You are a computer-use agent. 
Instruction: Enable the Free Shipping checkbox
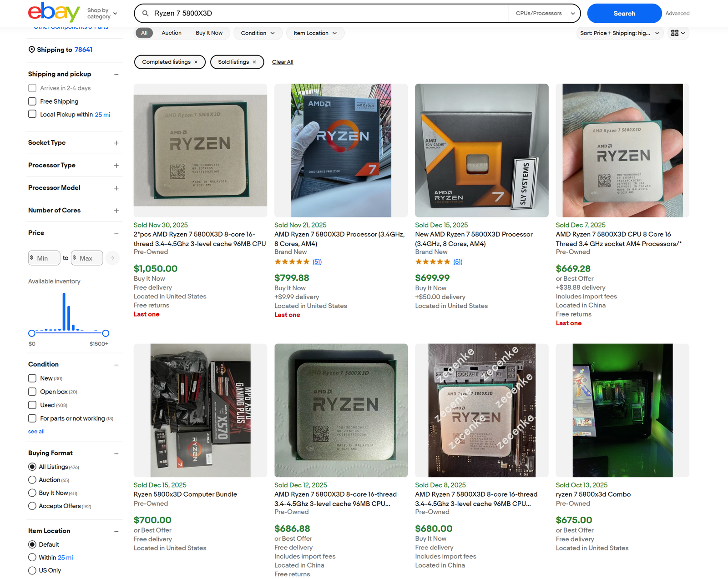click(32, 101)
